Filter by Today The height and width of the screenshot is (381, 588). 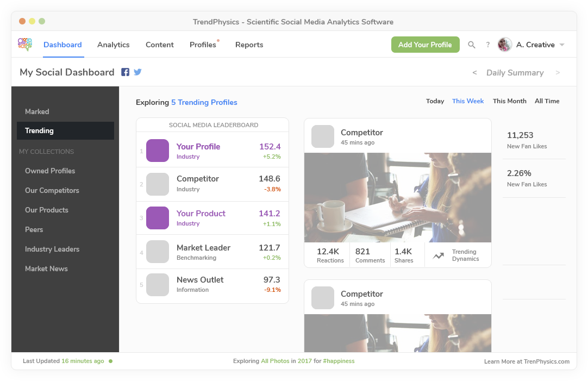435,101
